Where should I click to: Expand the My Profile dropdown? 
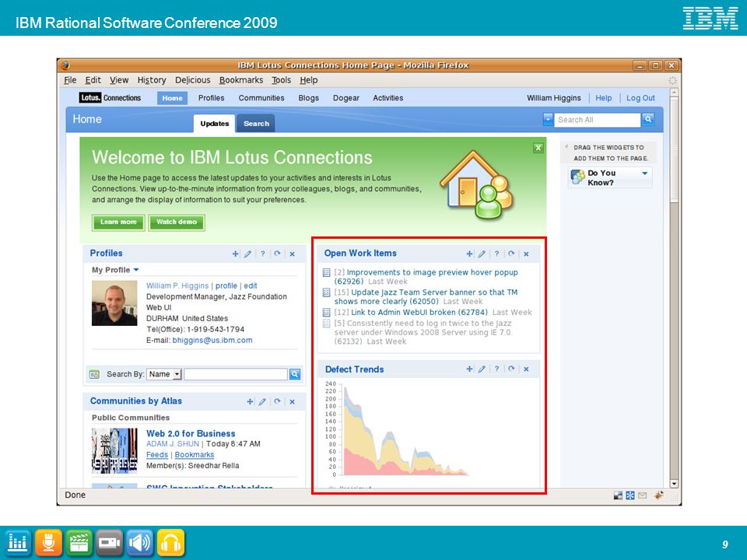coord(136,270)
